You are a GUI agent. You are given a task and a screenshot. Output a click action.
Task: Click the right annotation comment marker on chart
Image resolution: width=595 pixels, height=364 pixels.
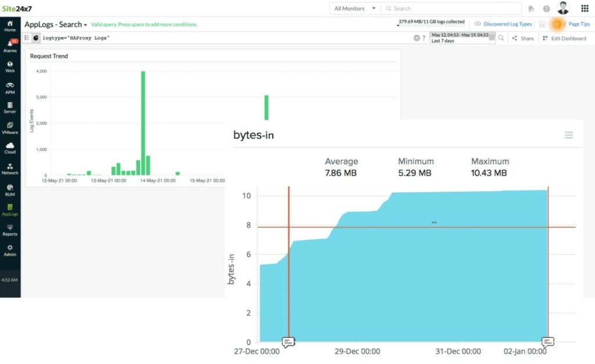click(x=547, y=343)
